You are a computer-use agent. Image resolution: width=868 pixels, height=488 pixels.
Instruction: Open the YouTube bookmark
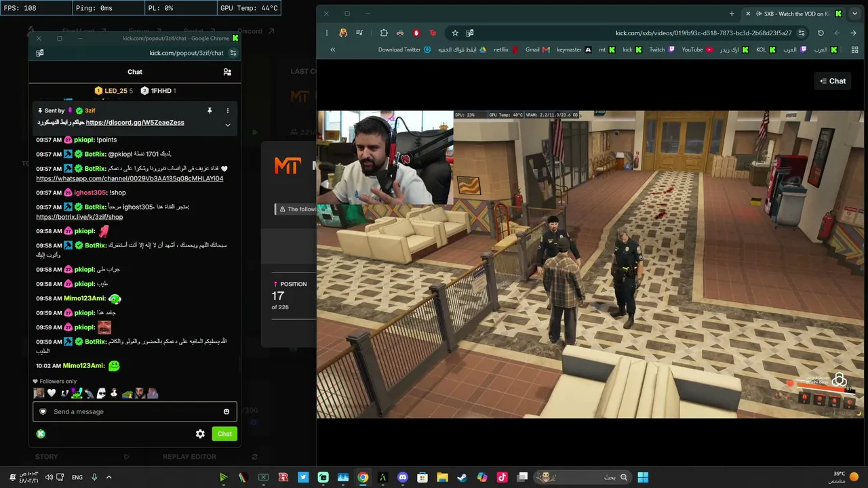697,49
